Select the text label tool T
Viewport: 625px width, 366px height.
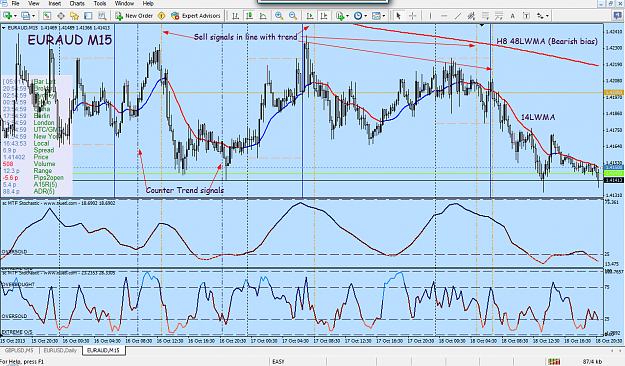pos(526,16)
